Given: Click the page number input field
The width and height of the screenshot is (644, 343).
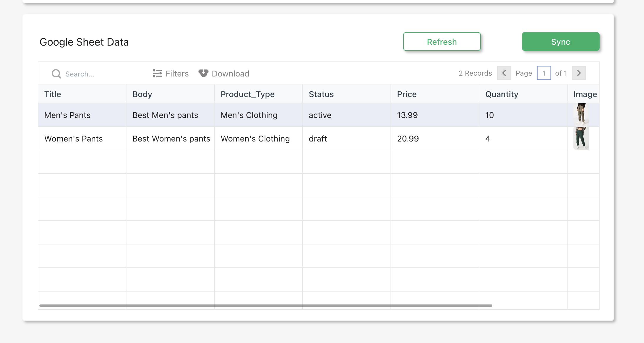Looking at the screenshot, I should [544, 73].
